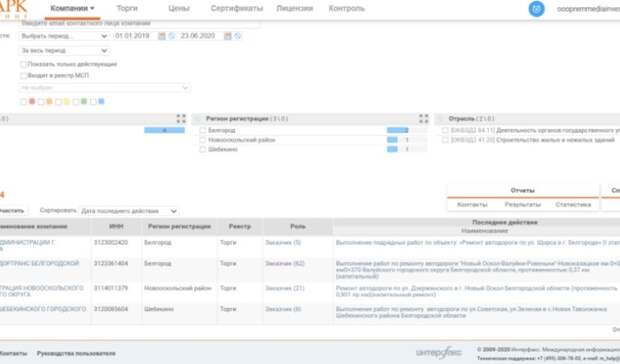Open the calendar for the start date
Viewport: 620px width, 364px height.
point(162,36)
